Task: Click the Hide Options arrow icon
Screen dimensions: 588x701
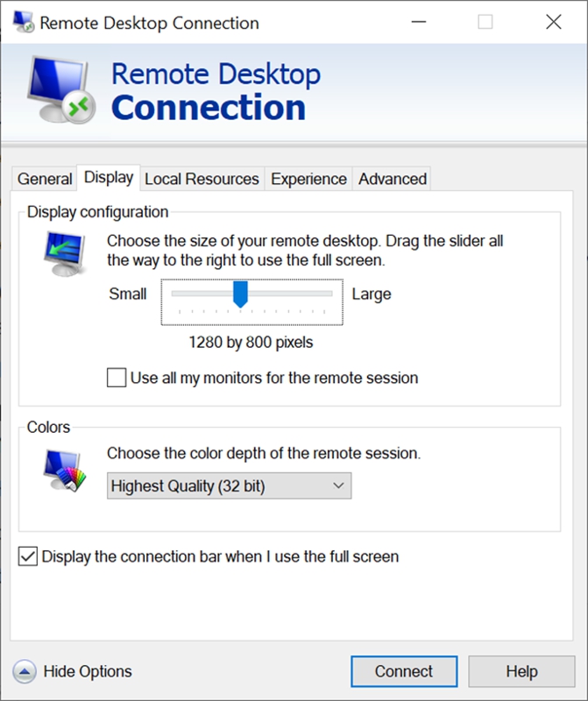Action: pyautogui.click(x=25, y=671)
